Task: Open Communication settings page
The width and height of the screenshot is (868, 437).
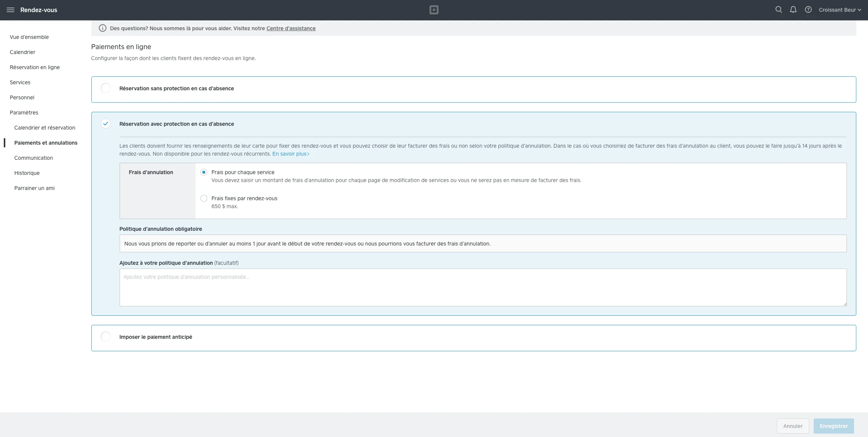Action: [x=33, y=158]
